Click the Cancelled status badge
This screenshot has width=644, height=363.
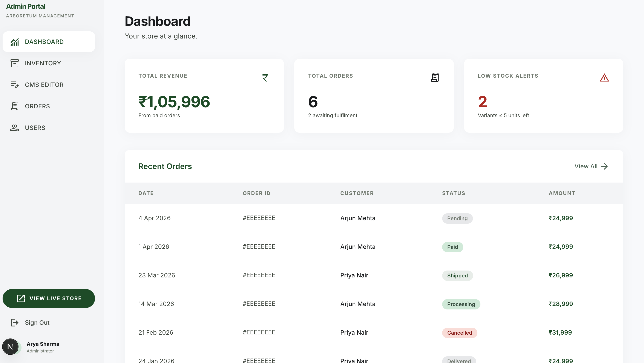click(460, 333)
